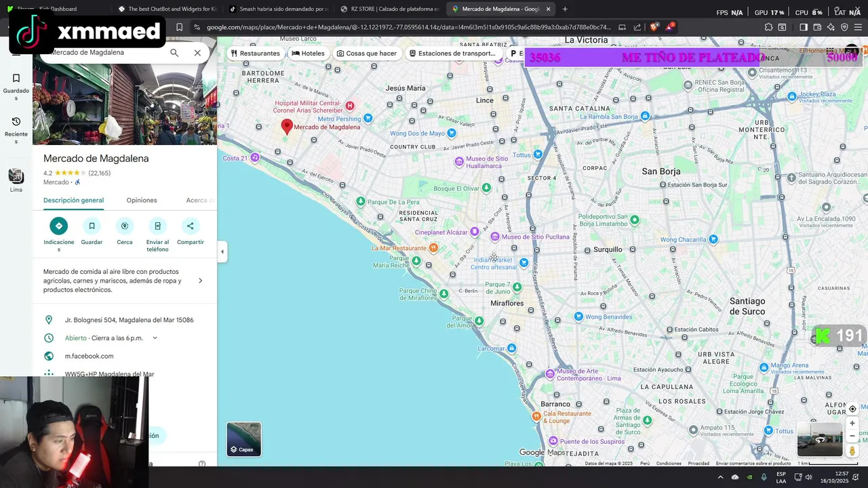The height and width of the screenshot is (488, 868).
Task: Open the m.facebook.com website link
Action: (89, 356)
